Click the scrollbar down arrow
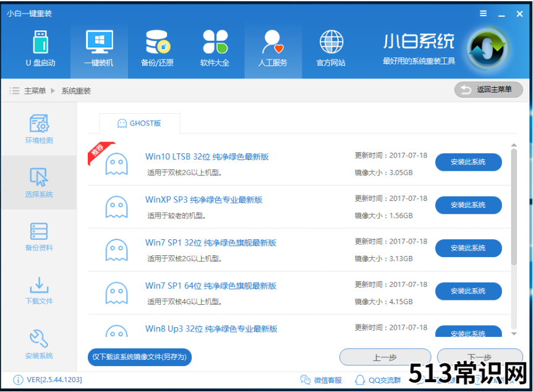The height and width of the screenshot is (392, 533). click(x=514, y=334)
